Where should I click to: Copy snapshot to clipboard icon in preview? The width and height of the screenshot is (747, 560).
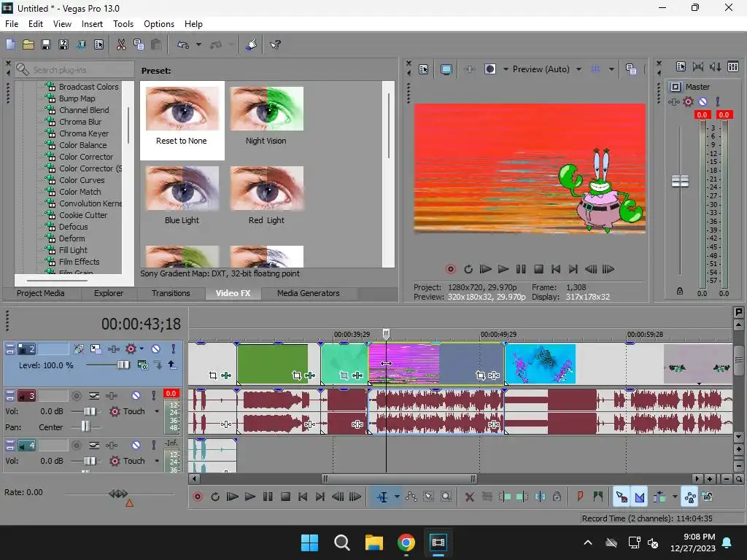tap(631, 69)
